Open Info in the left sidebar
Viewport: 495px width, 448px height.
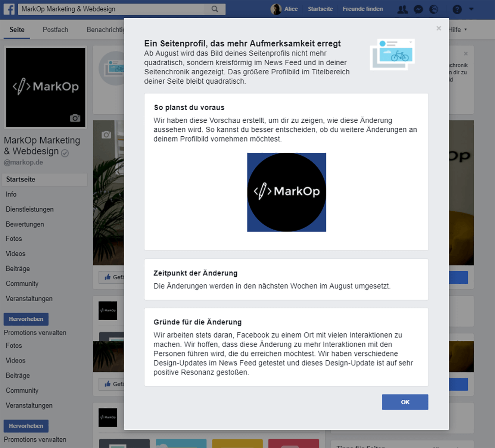[x=11, y=194]
